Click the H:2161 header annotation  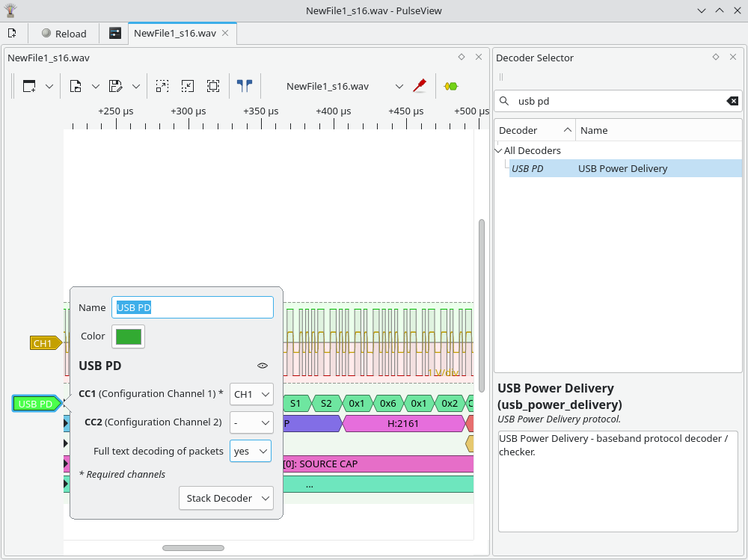(403, 424)
